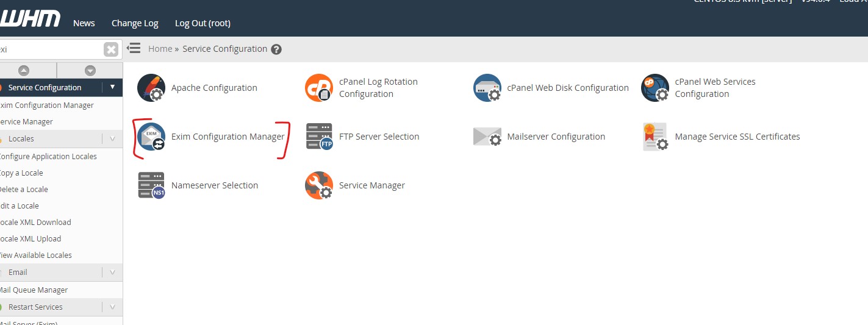This screenshot has height=325, width=868.
Task: Select Copy a Locale sidebar link
Action: click(22, 173)
